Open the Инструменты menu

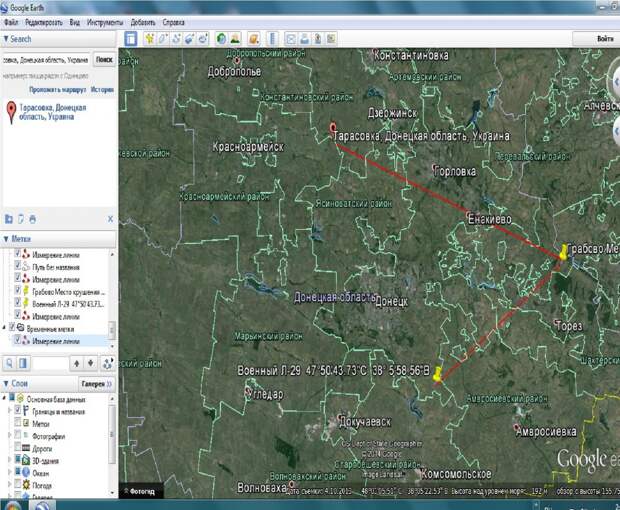pyautogui.click(x=105, y=23)
